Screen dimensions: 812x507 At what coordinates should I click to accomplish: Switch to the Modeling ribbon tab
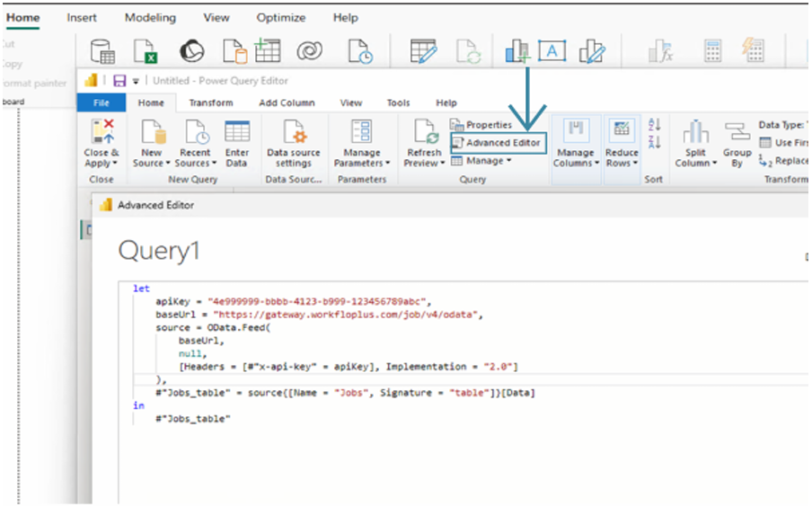click(150, 18)
